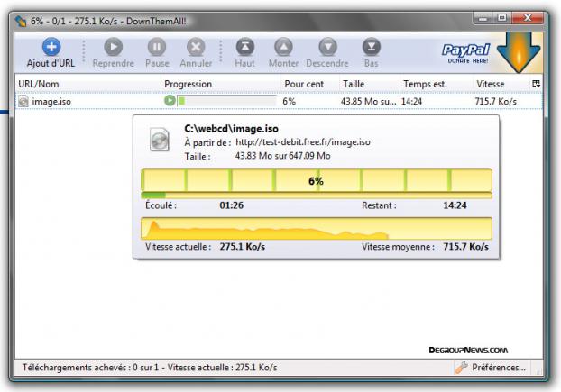Open the column picker icon in header
This screenshot has width=561, height=392.
coord(537,84)
